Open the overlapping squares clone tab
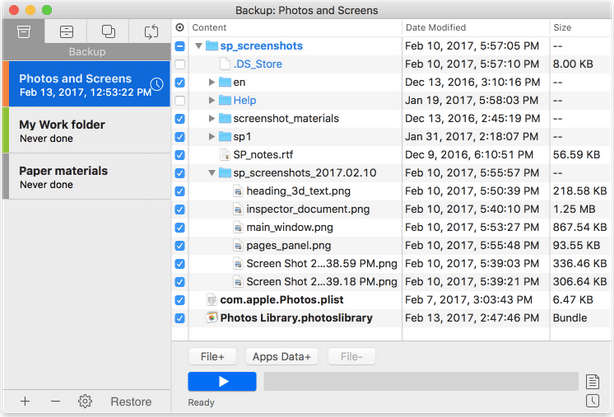Screen dimensions: 614x417 click(x=108, y=32)
